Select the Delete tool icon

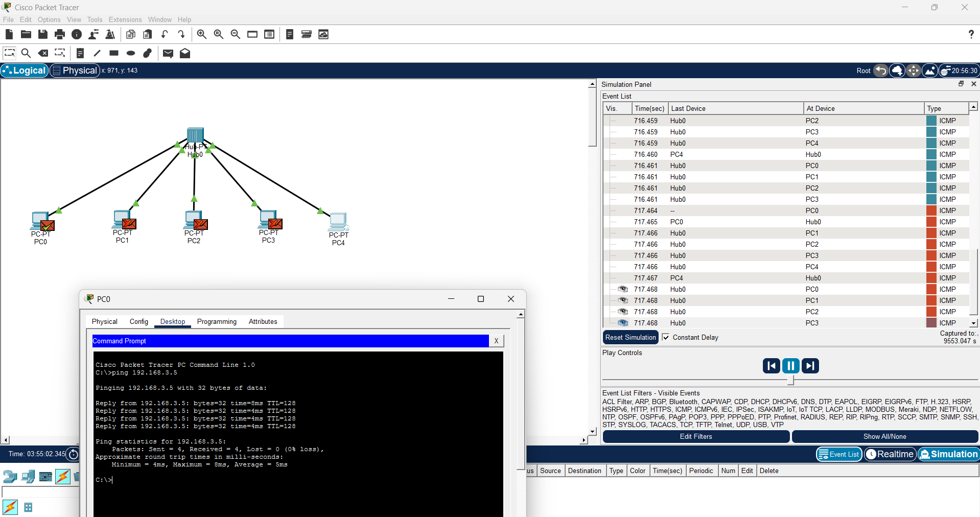point(43,53)
